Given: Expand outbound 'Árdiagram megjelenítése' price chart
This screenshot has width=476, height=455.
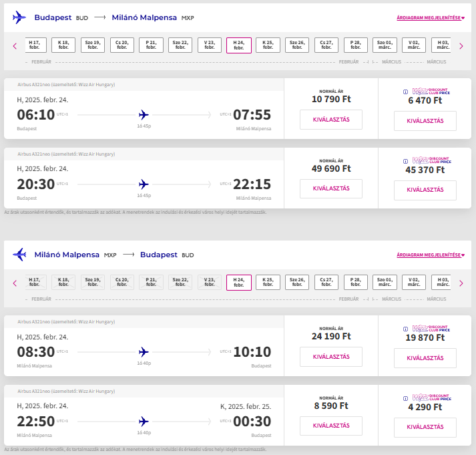Looking at the screenshot, I should coord(430,18).
